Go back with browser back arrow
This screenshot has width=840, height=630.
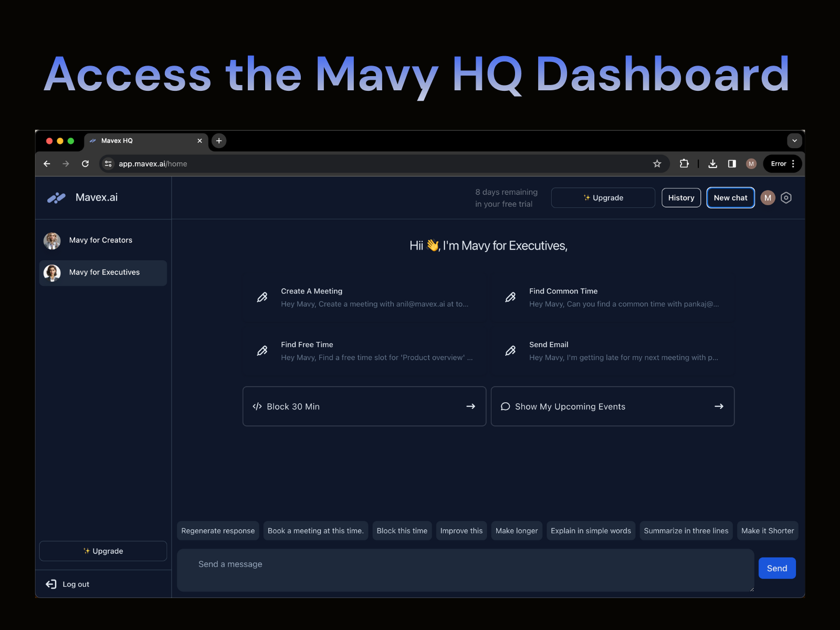click(x=47, y=164)
